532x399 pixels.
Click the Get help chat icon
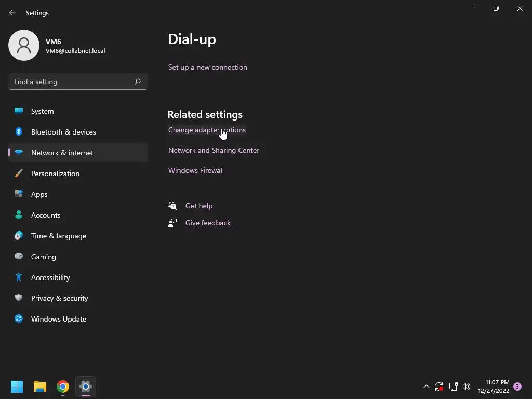click(172, 206)
